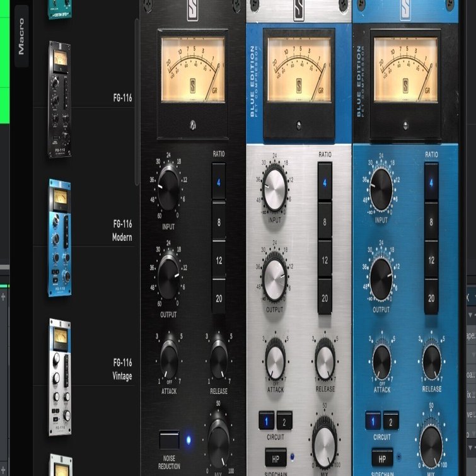Toggle the HP sidechain button on blue module

[x=382, y=458]
